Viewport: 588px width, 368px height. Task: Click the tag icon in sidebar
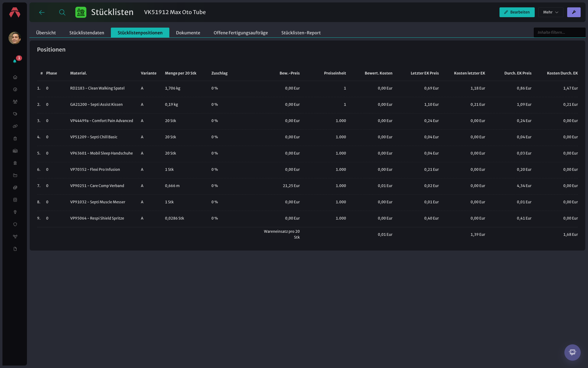[15, 114]
